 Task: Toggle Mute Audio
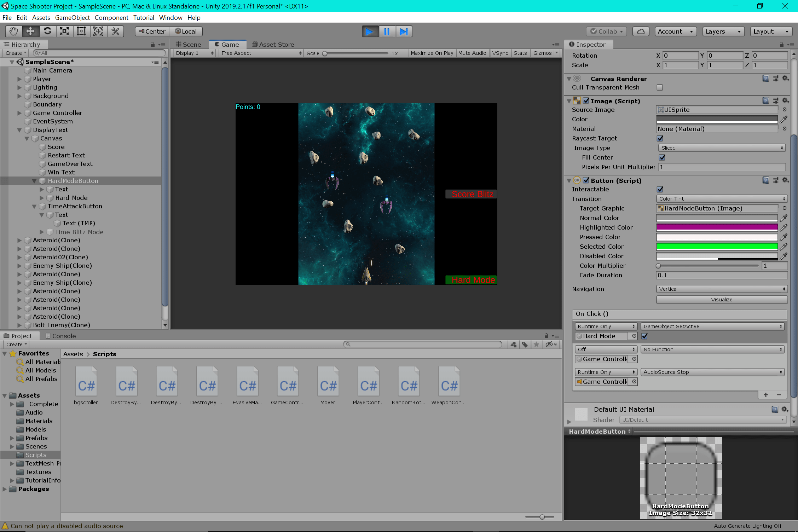coord(472,53)
